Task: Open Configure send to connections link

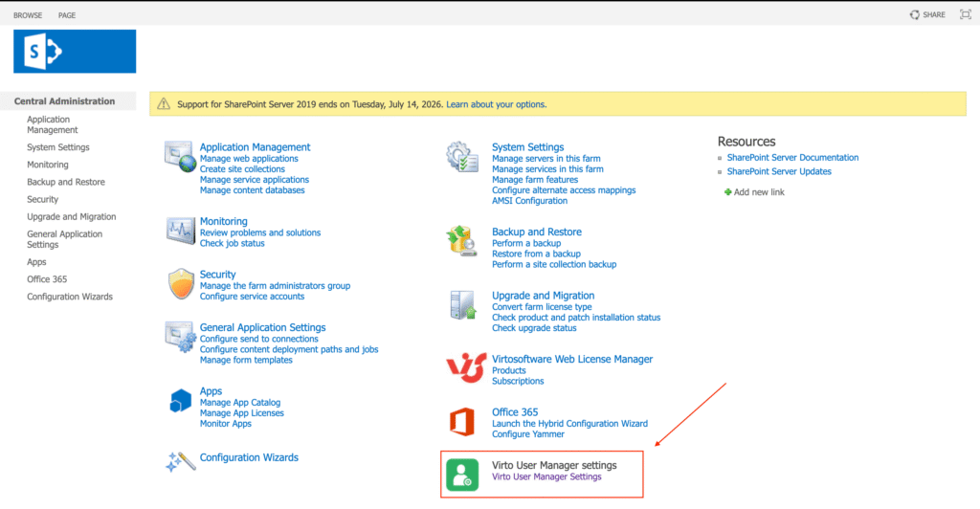Action: click(x=258, y=339)
